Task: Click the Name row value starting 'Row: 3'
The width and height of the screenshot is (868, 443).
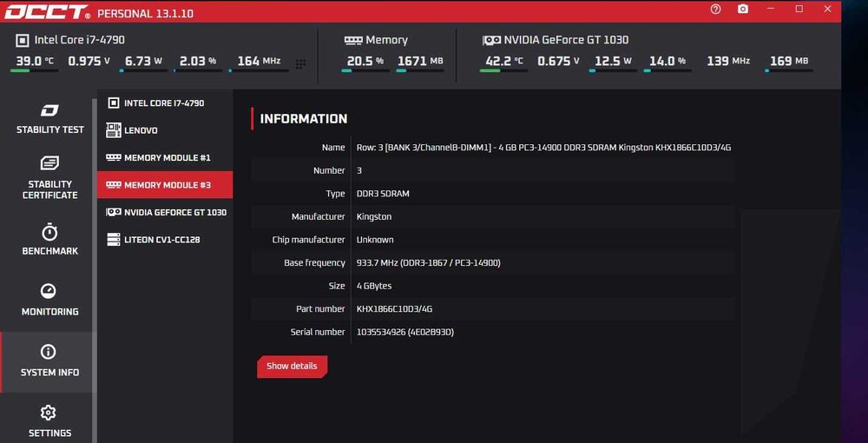Action: tap(543, 148)
